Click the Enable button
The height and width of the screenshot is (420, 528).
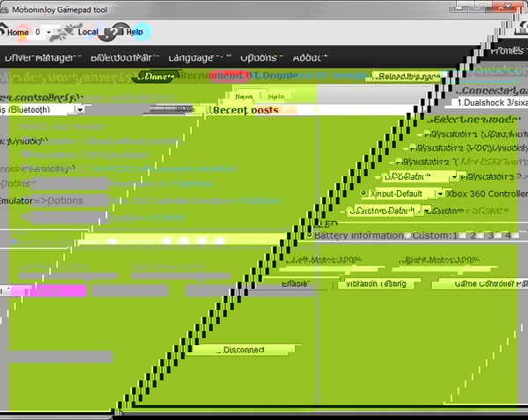(295, 284)
